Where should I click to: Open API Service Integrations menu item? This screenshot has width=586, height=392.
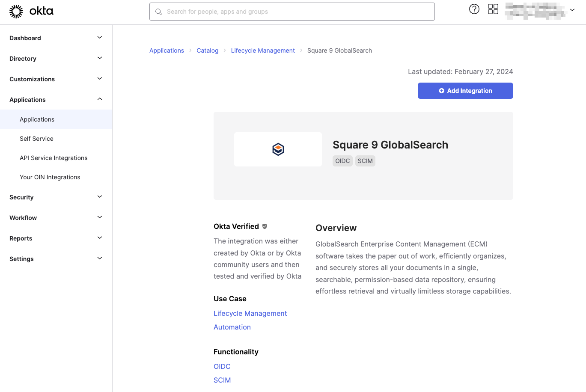click(x=54, y=158)
